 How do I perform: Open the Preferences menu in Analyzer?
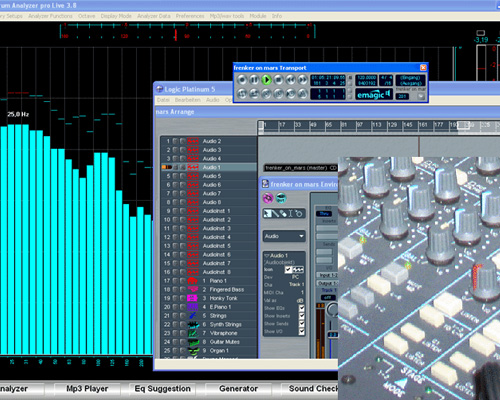pyautogui.click(x=190, y=16)
